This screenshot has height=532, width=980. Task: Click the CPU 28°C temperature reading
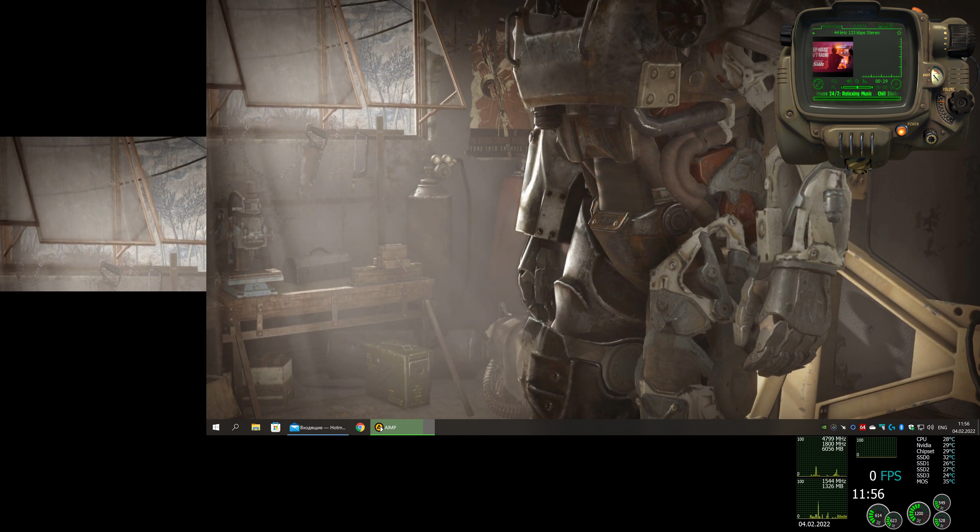(935, 439)
